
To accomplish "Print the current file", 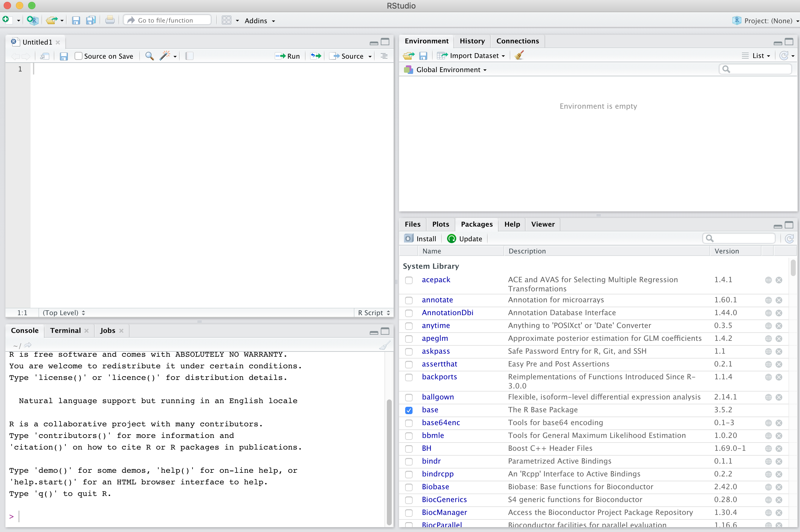I will pyautogui.click(x=110, y=20).
